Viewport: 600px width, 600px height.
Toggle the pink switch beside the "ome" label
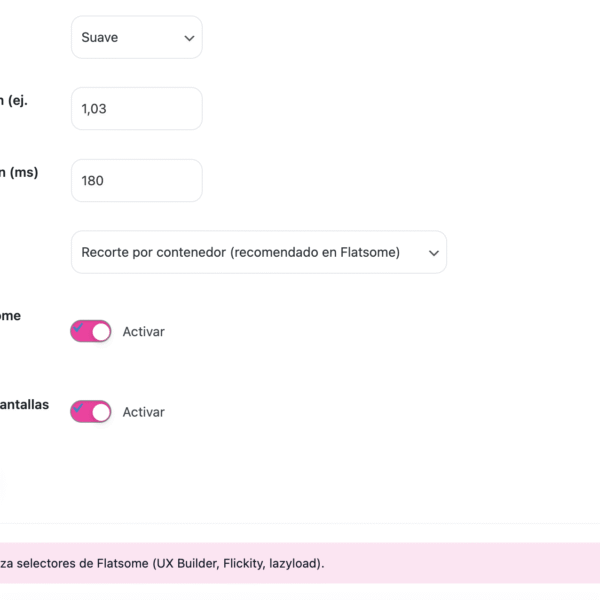(91, 331)
